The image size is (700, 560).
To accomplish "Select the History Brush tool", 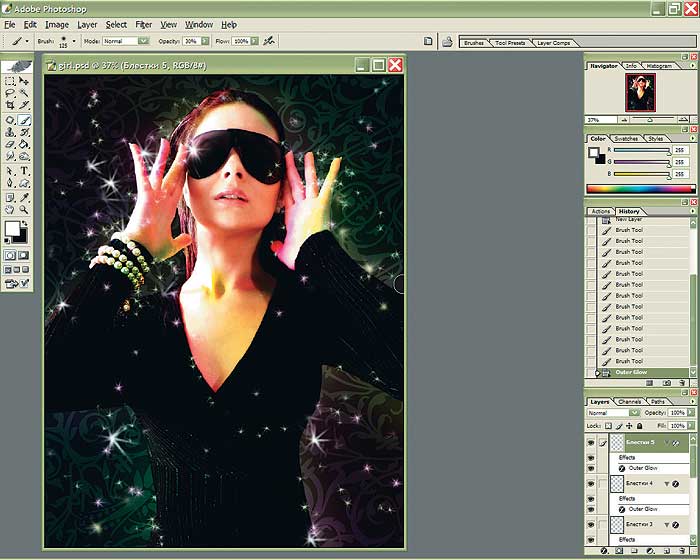I will click(24, 132).
